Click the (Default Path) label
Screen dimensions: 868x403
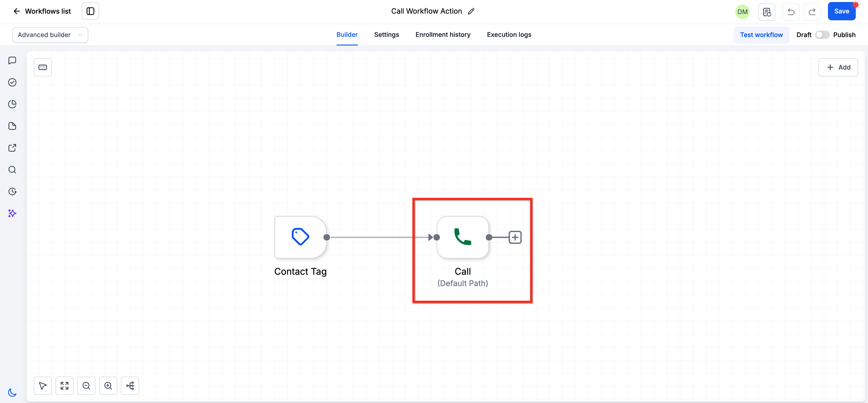click(463, 283)
